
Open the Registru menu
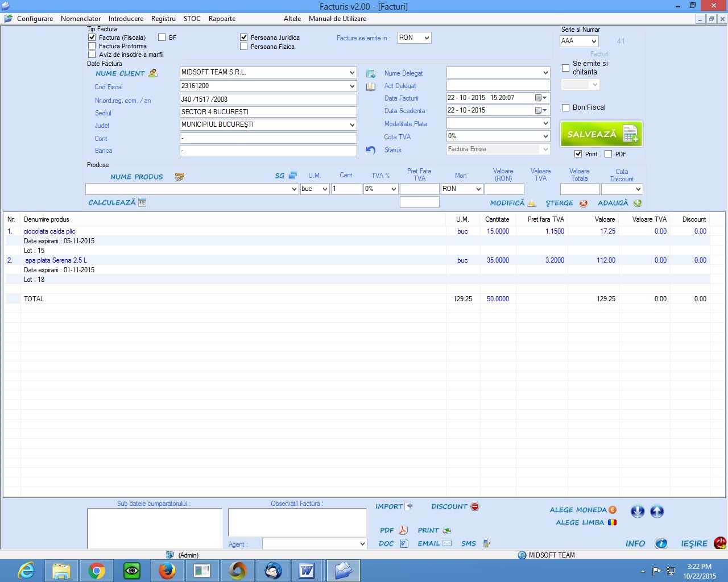click(163, 19)
